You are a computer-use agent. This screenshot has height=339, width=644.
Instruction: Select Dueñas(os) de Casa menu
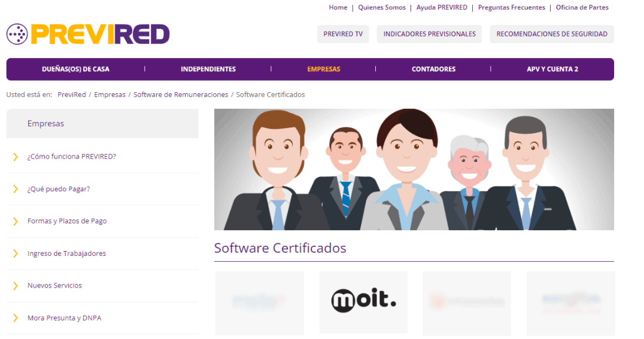[x=75, y=69]
